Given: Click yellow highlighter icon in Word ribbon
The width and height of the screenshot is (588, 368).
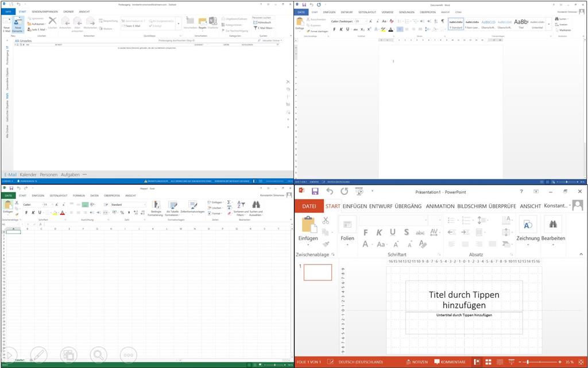Looking at the screenshot, I should pos(382,29).
